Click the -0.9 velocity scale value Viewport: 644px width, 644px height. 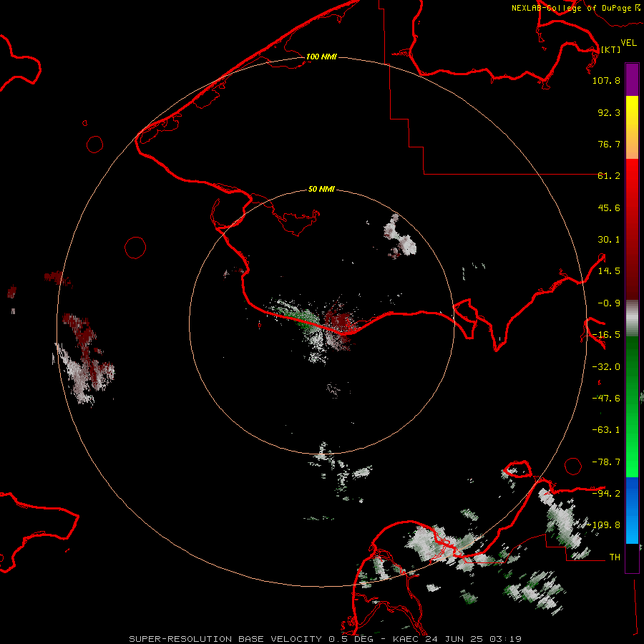[609, 303]
